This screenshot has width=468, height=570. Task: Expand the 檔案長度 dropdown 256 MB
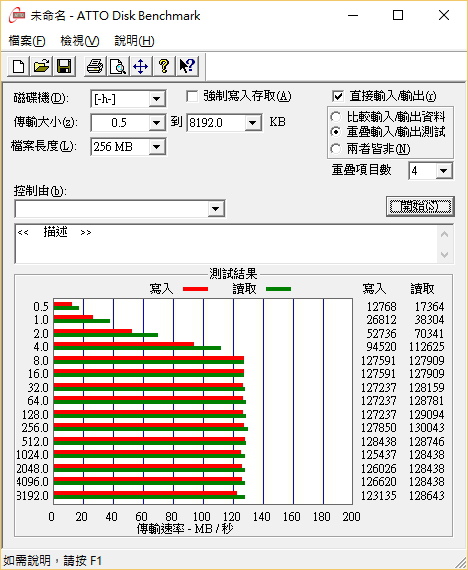(x=156, y=147)
